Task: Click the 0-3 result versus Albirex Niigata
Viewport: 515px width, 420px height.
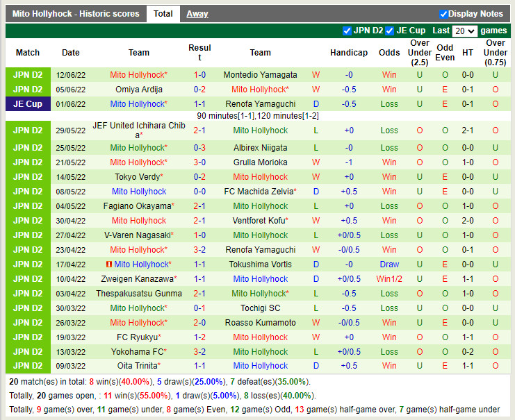Action: click(x=199, y=148)
